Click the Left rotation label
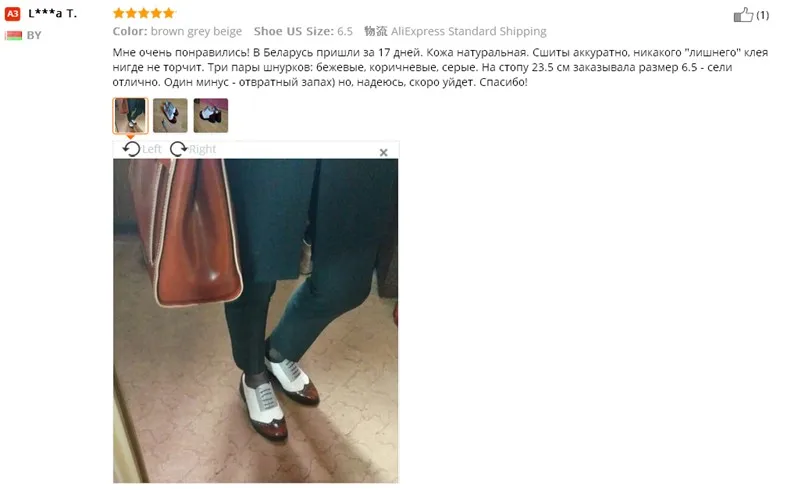The width and height of the screenshot is (790, 490). [152, 149]
